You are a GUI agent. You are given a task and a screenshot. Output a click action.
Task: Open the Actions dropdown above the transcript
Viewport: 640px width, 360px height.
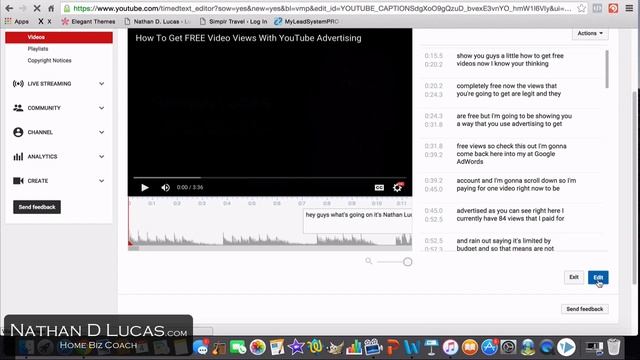point(590,33)
